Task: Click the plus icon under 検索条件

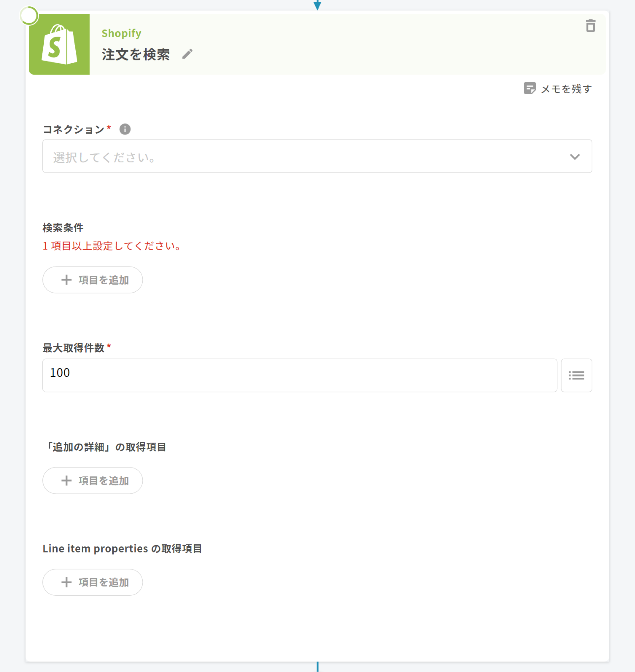Action: click(66, 280)
